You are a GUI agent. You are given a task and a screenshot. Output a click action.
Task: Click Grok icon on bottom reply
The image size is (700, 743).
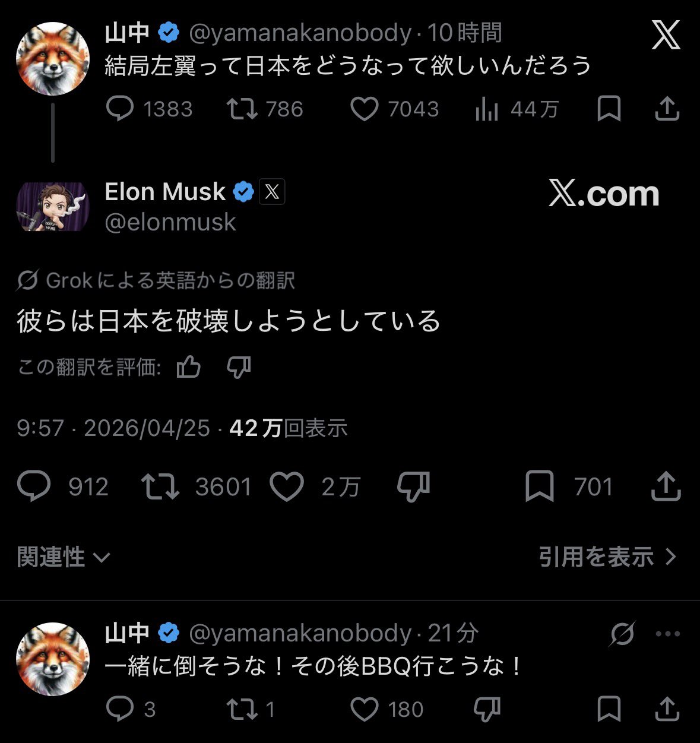point(622,634)
